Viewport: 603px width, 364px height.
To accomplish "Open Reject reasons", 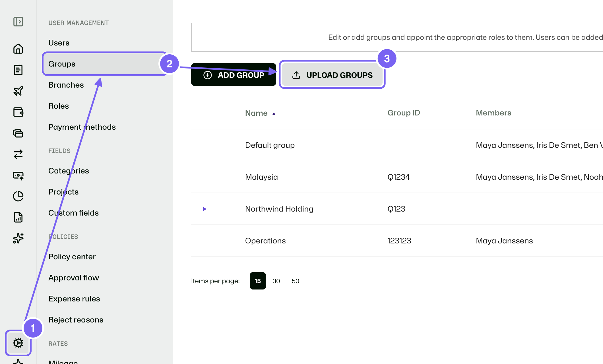I will [76, 320].
